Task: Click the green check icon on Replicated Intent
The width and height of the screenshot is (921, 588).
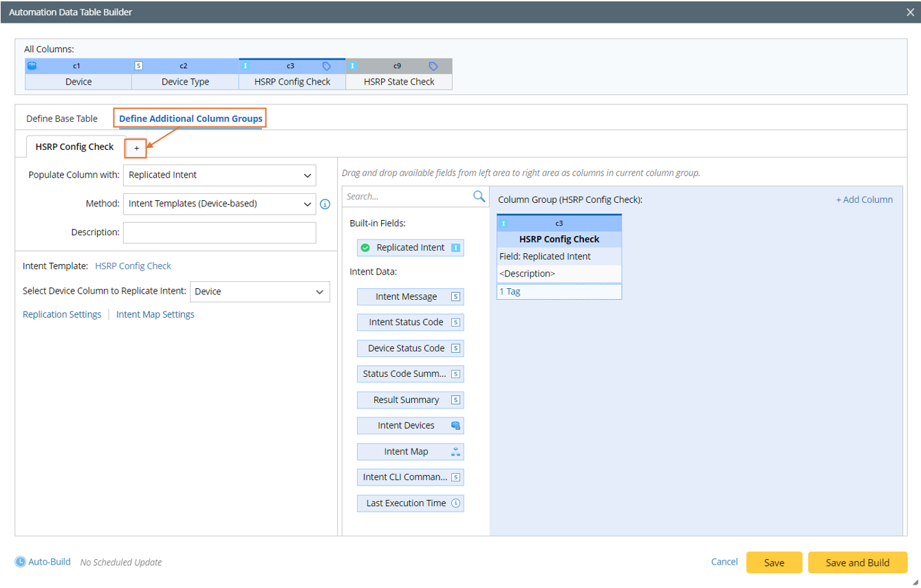Action: (x=365, y=248)
